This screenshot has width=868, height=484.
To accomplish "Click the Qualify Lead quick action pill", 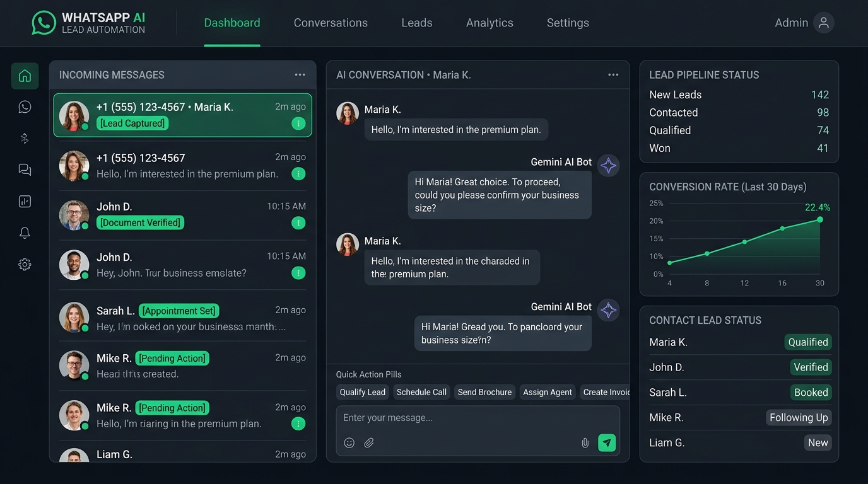I will click(363, 392).
